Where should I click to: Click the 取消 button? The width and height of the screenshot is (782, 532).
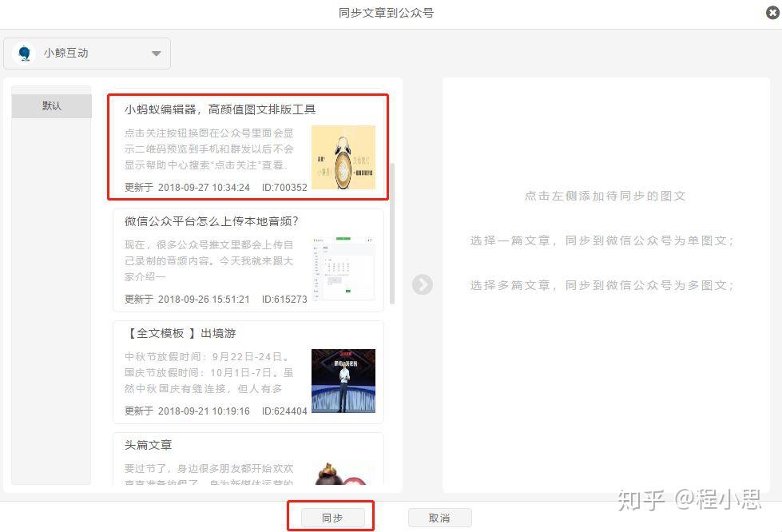coord(439,518)
